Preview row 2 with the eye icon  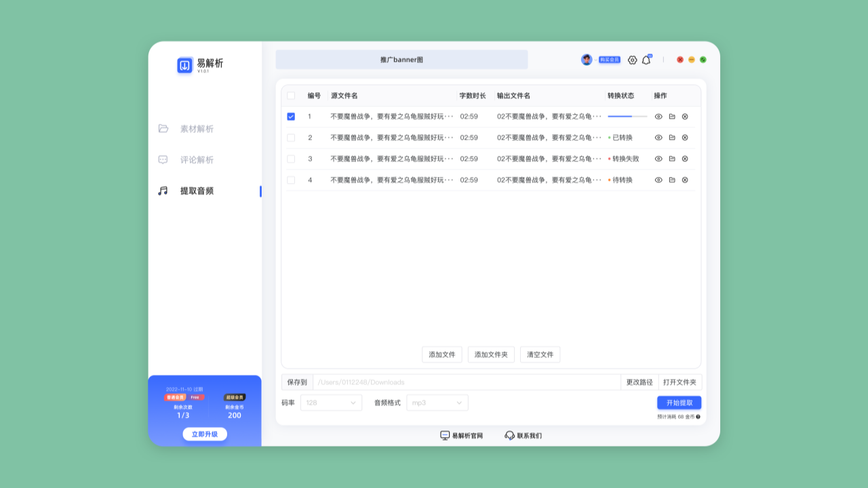[658, 137]
